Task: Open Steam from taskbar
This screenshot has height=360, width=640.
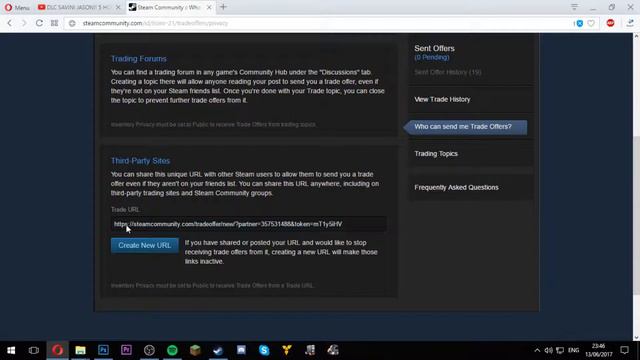Action: click(x=218, y=350)
